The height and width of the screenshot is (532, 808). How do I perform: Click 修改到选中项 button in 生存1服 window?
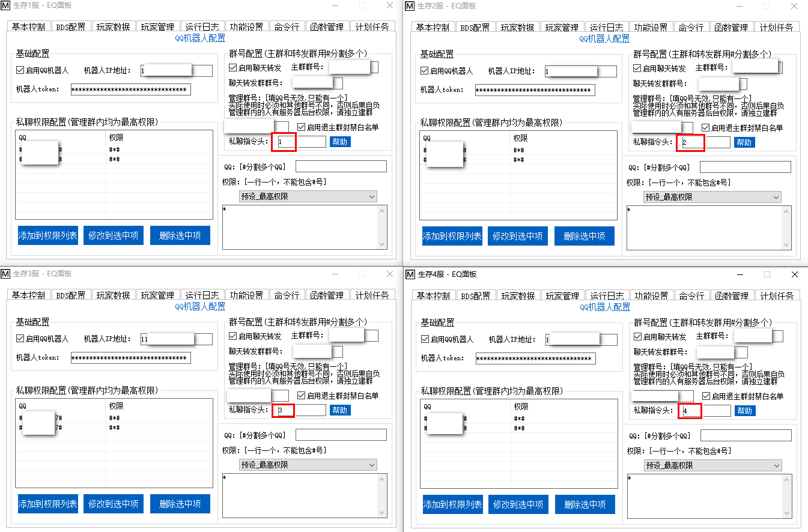point(114,235)
